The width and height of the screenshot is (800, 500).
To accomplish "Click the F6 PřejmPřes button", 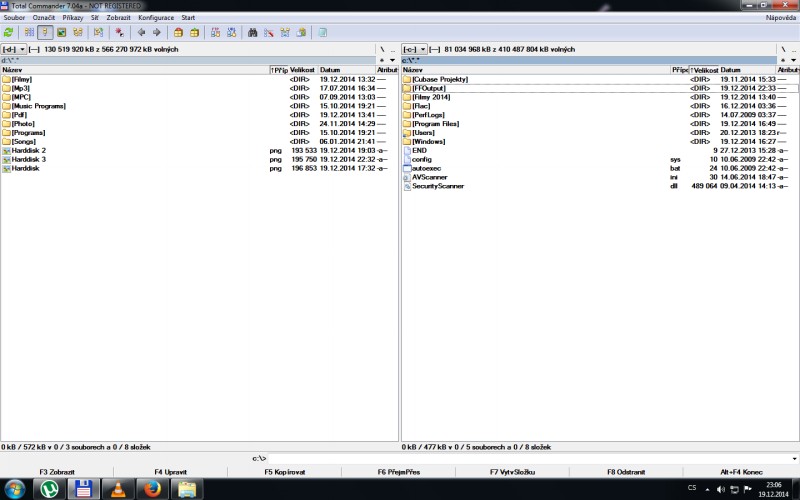I will tap(398, 472).
